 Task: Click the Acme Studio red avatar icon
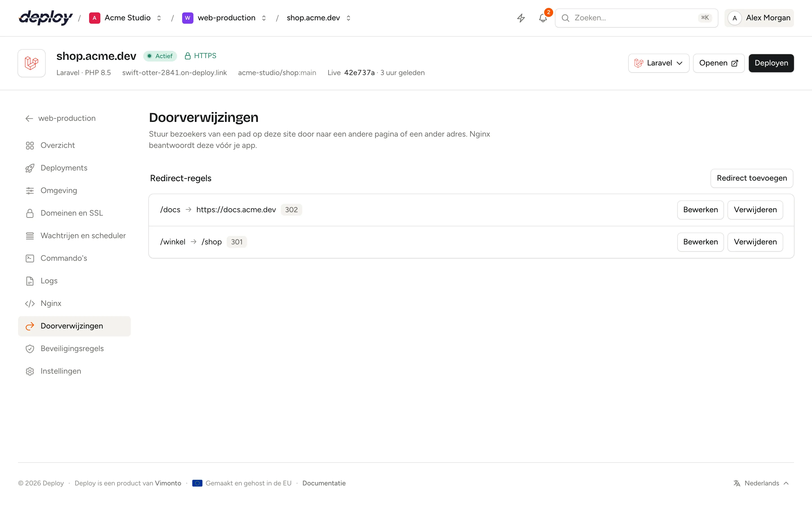pyautogui.click(x=95, y=18)
